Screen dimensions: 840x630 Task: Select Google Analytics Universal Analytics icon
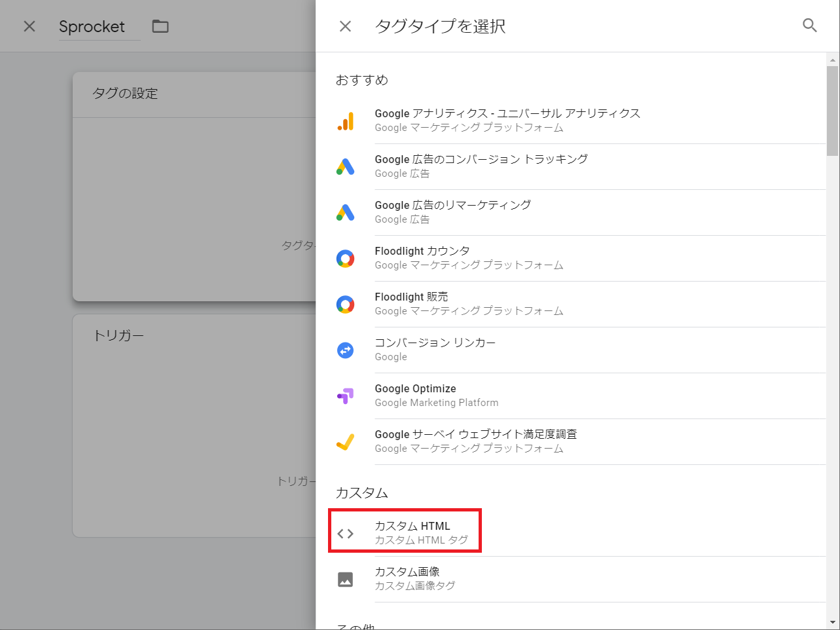[346, 121]
